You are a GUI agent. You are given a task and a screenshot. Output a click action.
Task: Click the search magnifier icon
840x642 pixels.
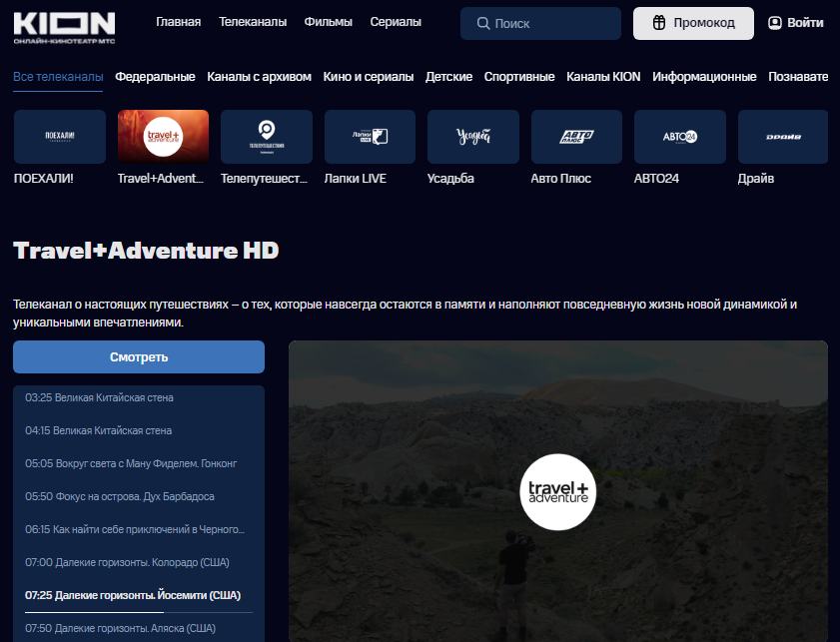pos(483,24)
